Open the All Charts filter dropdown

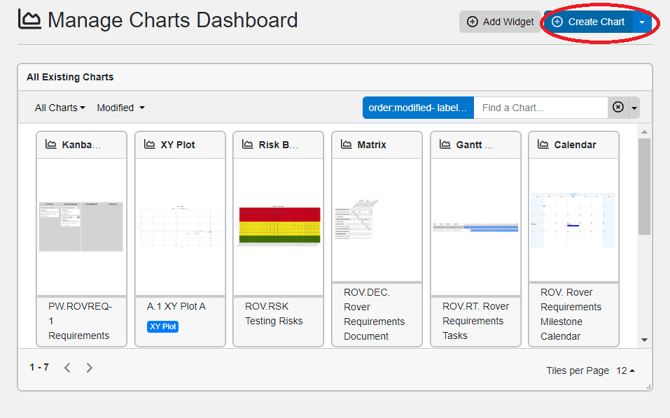click(x=60, y=108)
